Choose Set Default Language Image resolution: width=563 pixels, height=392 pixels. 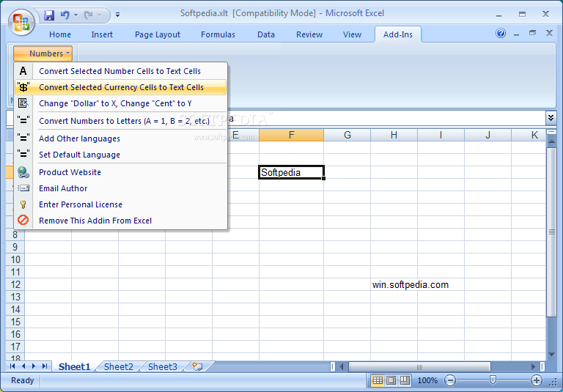[121, 155]
